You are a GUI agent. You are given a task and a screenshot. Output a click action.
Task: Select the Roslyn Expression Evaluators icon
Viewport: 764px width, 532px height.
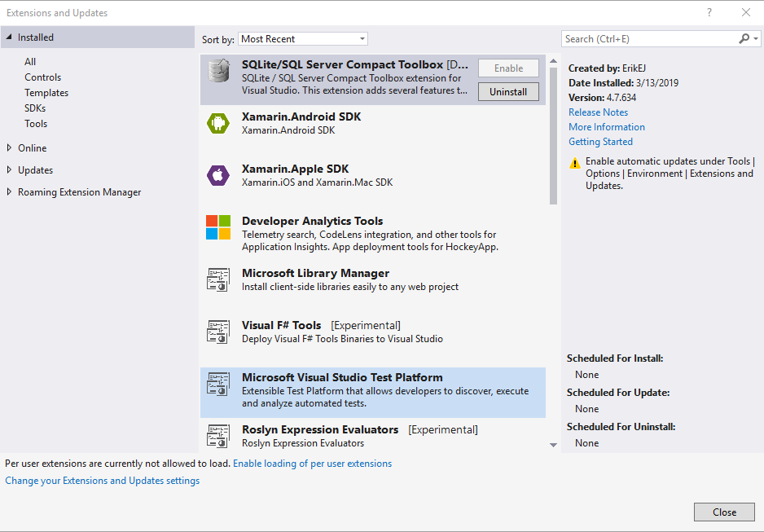pyautogui.click(x=218, y=435)
